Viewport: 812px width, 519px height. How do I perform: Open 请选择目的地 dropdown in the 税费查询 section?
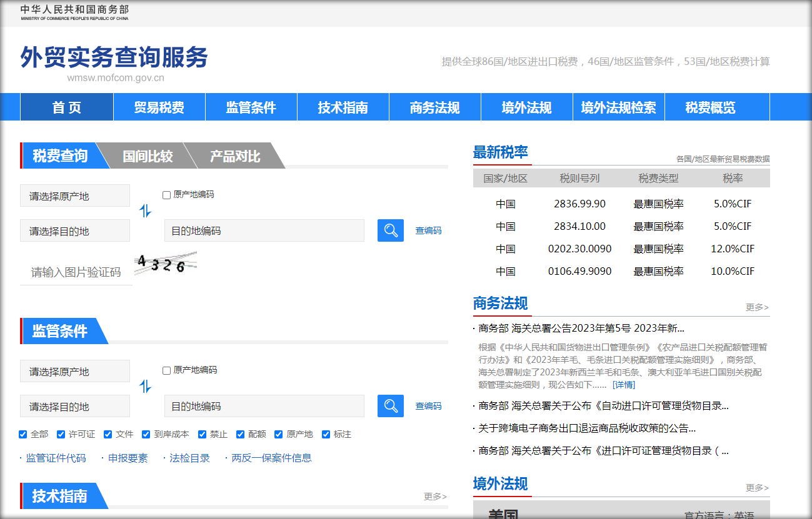coord(75,230)
